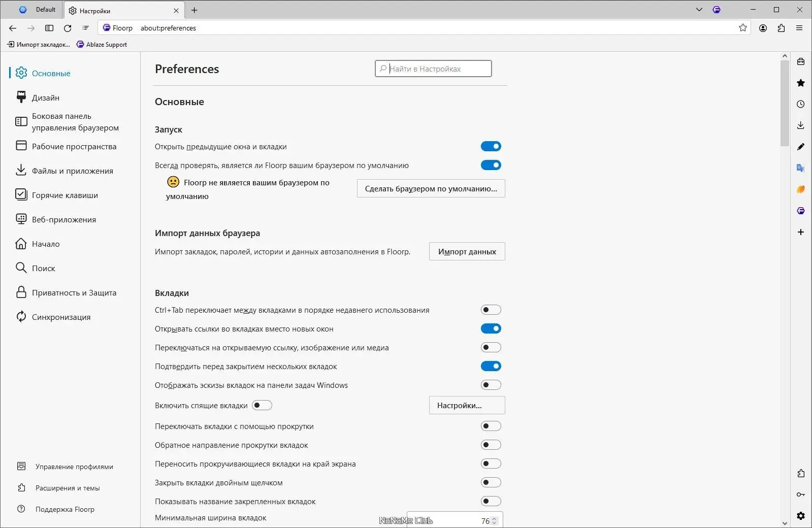
Task: Click the scrollbar down arrow
Action: [x=785, y=523]
